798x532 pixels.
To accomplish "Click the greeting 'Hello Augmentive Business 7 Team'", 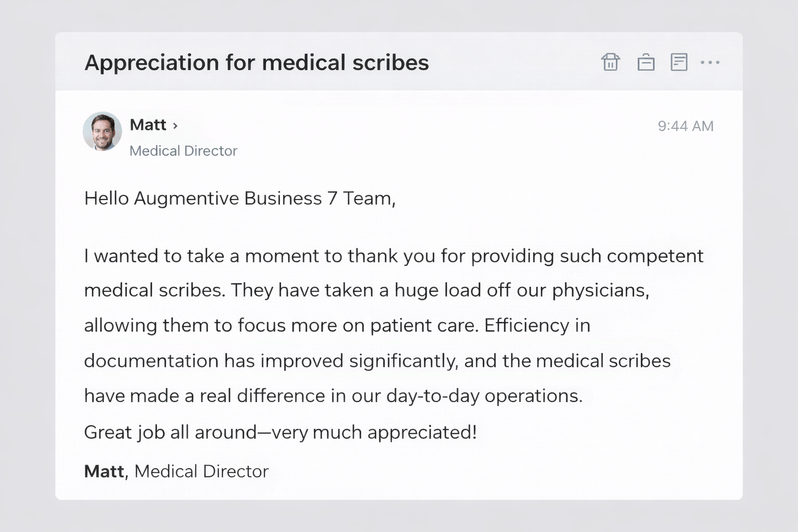I will pyautogui.click(x=240, y=198).
